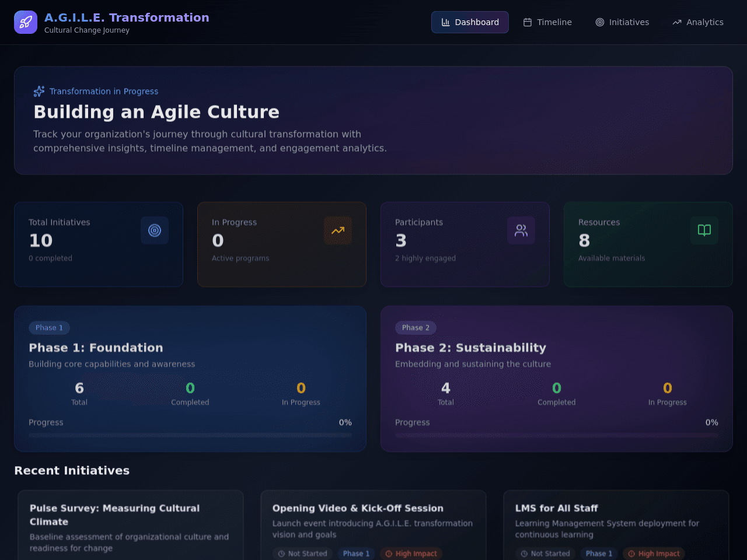
Task: Open the Dashboard tab
Action: pyautogui.click(x=470, y=22)
